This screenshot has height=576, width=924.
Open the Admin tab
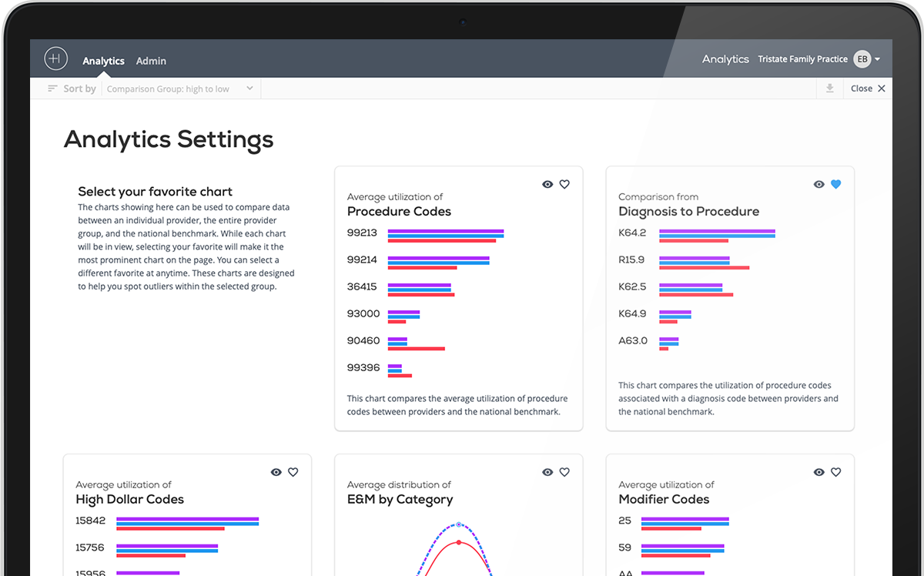[151, 61]
